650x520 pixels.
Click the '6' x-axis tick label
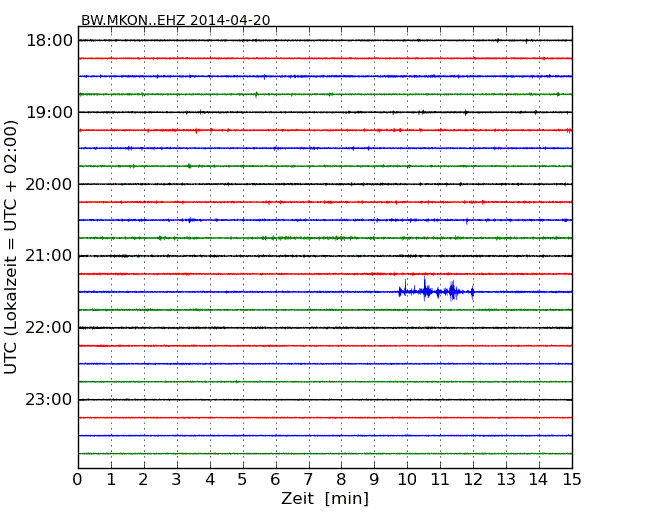pyautogui.click(x=275, y=479)
